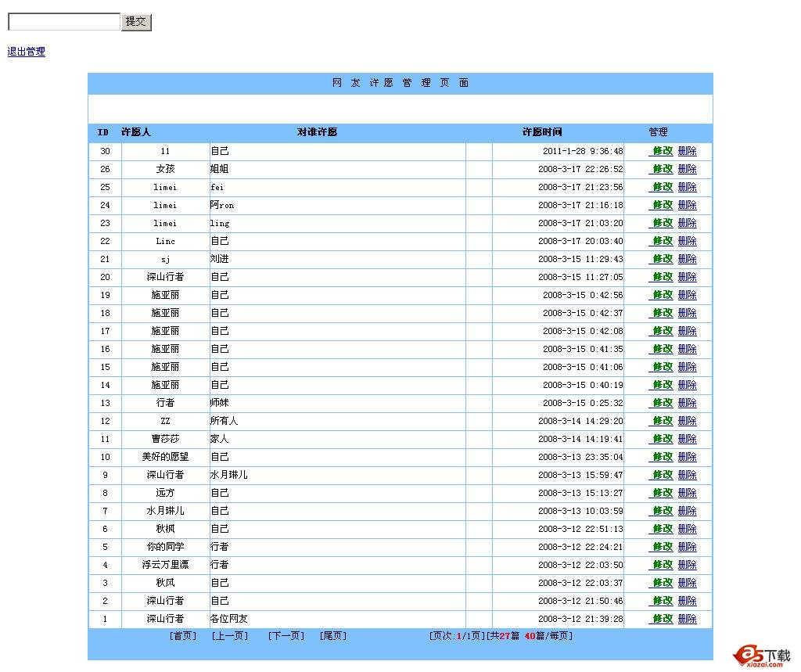Viewport: 801px width, 672px height.
Task: Edit the 远方 row via 修改
Action: tap(663, 493)
